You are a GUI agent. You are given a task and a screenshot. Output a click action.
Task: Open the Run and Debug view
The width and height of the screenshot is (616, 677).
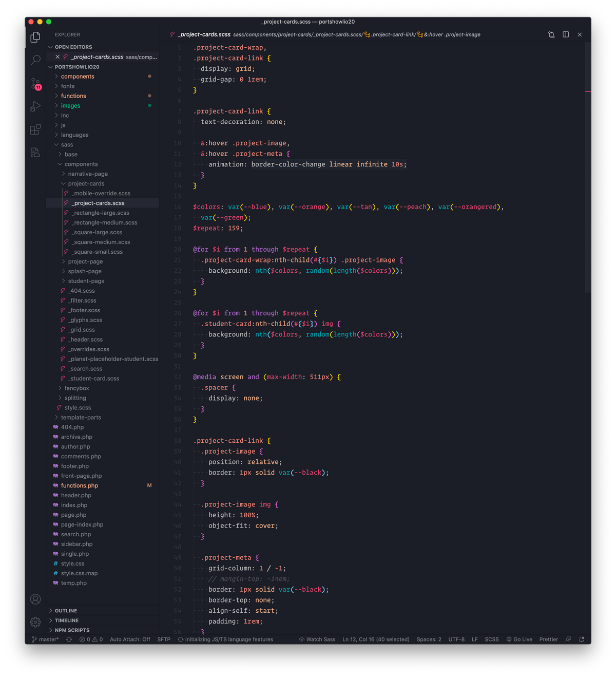tap(35, 106)
